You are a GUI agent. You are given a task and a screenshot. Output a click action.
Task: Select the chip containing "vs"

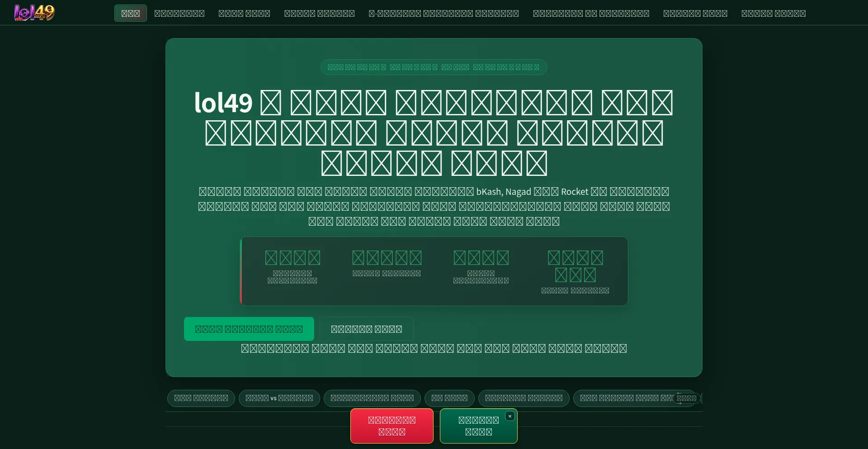[279, 398]
